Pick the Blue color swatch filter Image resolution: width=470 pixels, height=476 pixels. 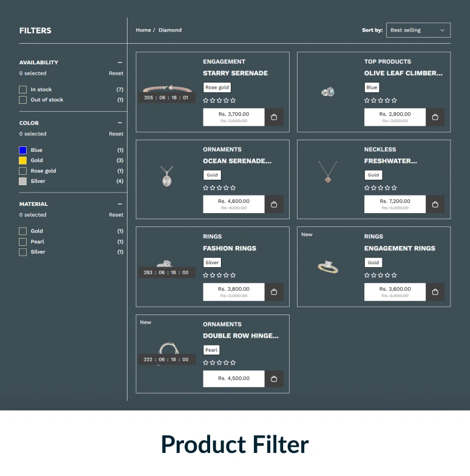[23, 150]
